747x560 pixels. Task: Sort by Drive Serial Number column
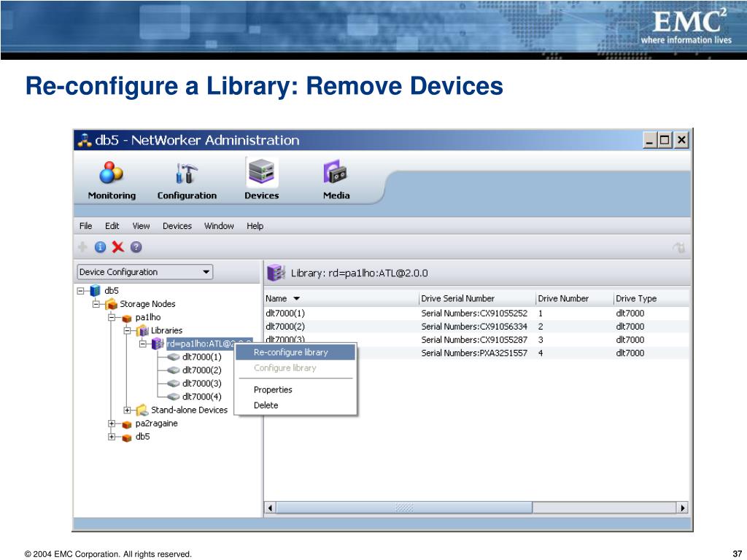(x=477, y=298)
